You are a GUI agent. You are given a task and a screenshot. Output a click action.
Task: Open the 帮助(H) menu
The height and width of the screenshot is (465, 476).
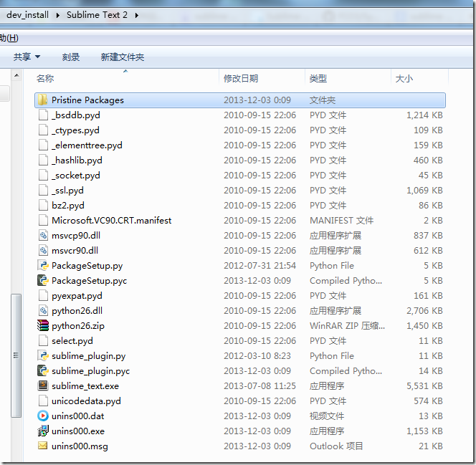[9, 38]
